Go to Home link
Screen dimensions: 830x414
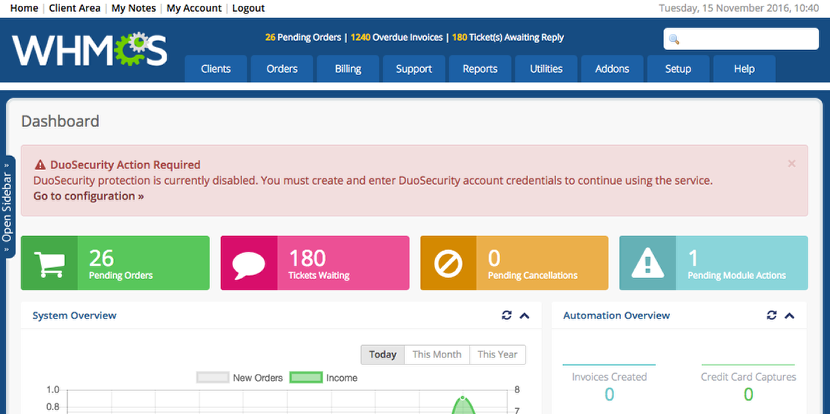(24, 8)
